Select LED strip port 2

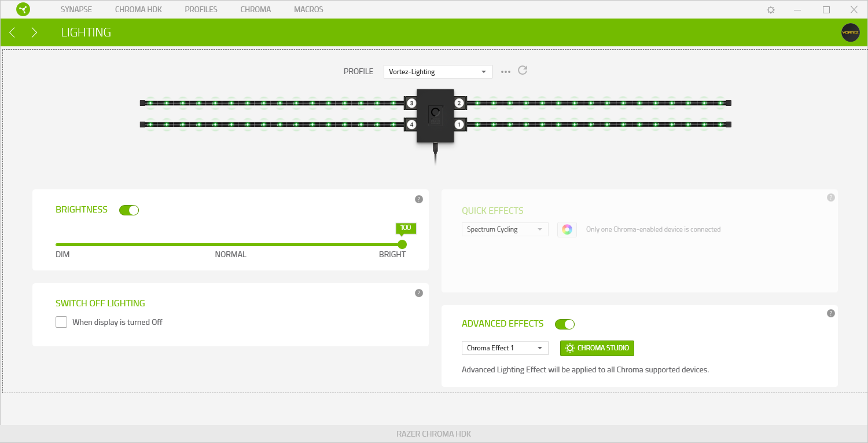click(459, 103)
